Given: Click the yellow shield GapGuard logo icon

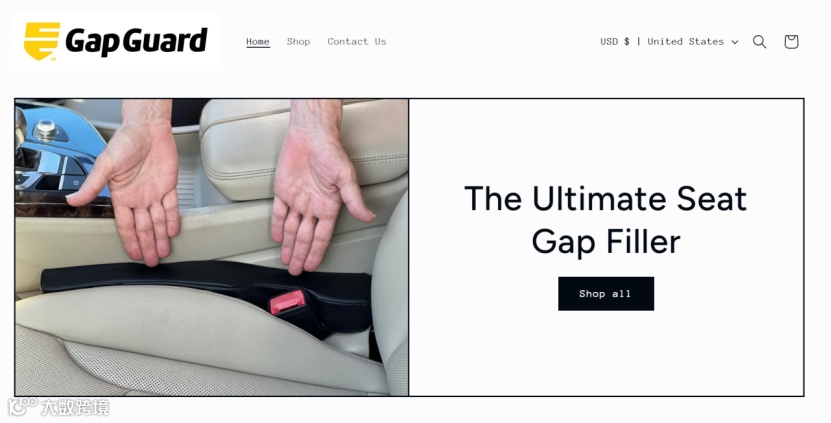Looking at the screenshot, I should (x=41, y=41).
